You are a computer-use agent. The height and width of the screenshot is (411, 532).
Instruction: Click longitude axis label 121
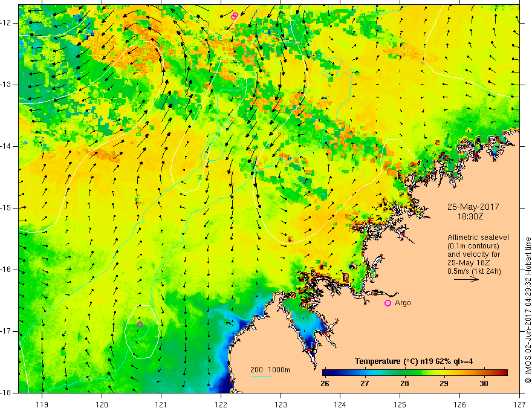[161, 404]
